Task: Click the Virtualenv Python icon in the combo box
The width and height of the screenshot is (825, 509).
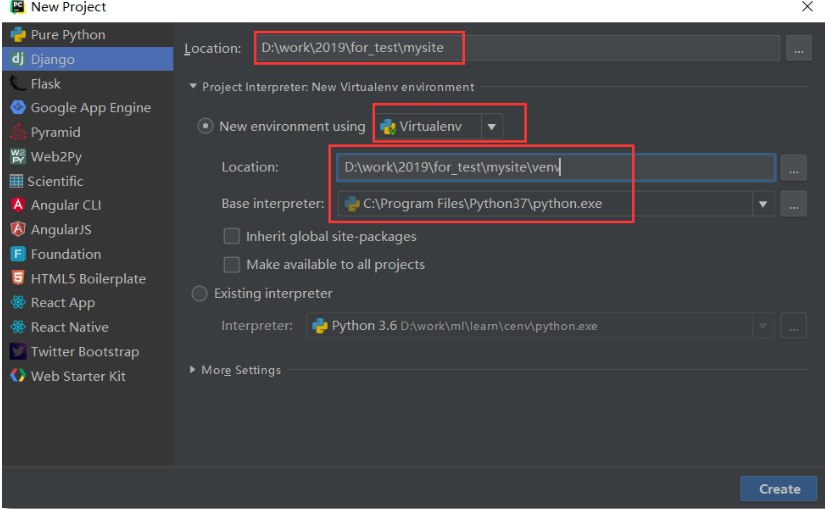Action: pos(388,127)
